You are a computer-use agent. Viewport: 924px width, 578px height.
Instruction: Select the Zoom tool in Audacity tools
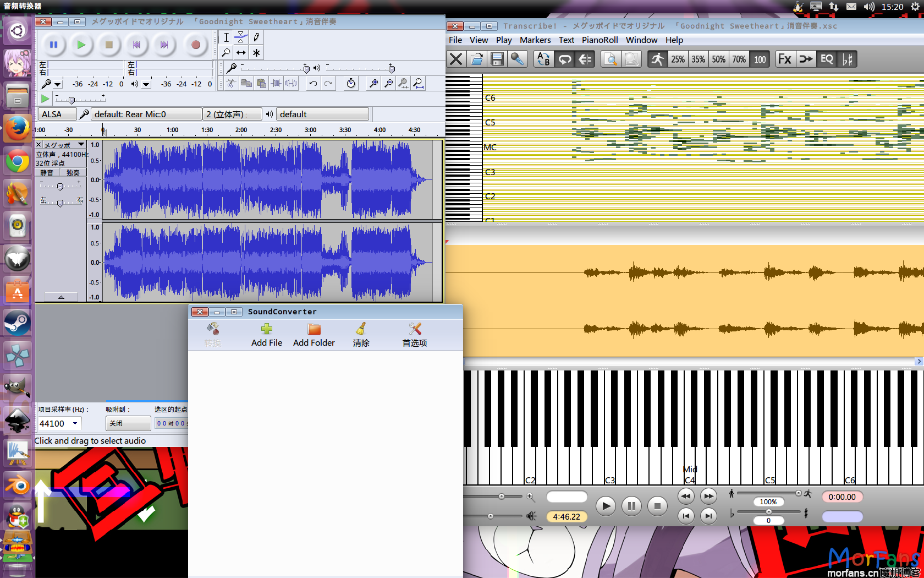226,53
